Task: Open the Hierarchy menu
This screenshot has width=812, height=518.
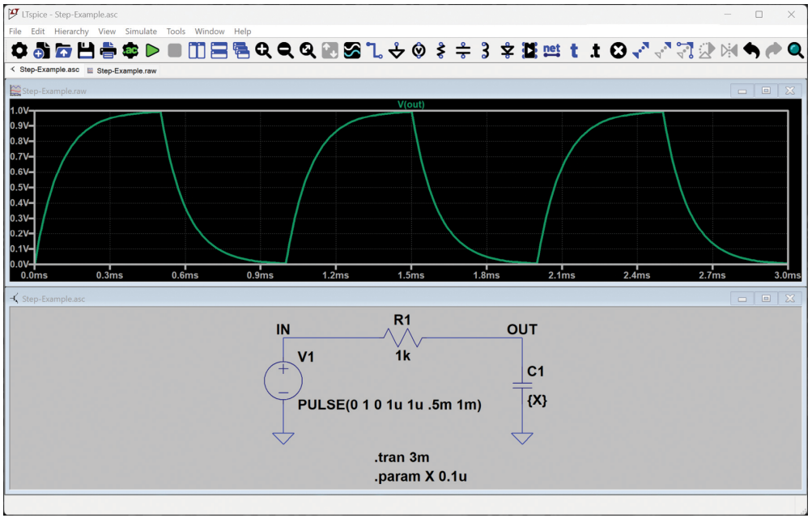Action: click(x=71, y=32)
